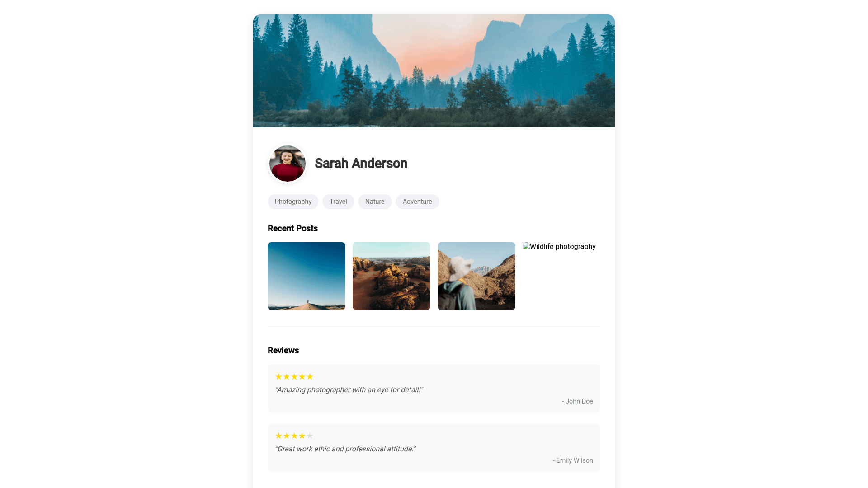Click the third star in John Doe's review
Screen dimensions: 868x488
pyautogui.click(x=294, y=377)
